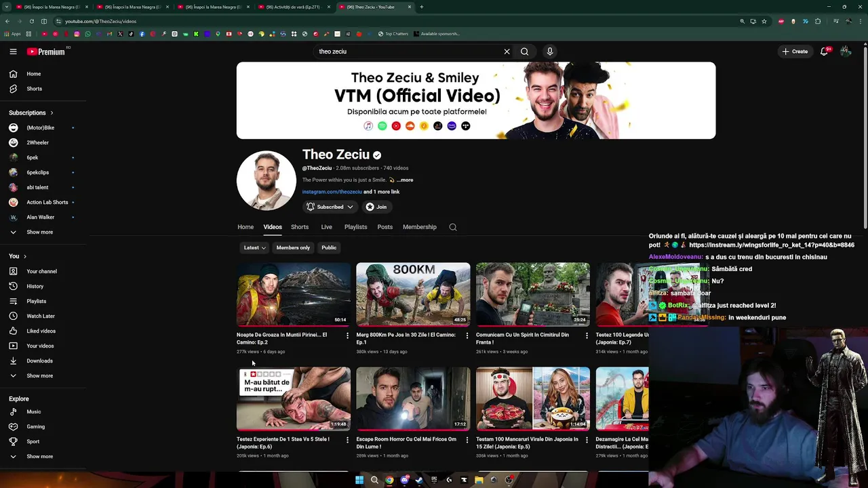Open a new browser tab with plus
Image resolution: width=868 pixels, height=488 pixels.
click(x=422, y=7)
